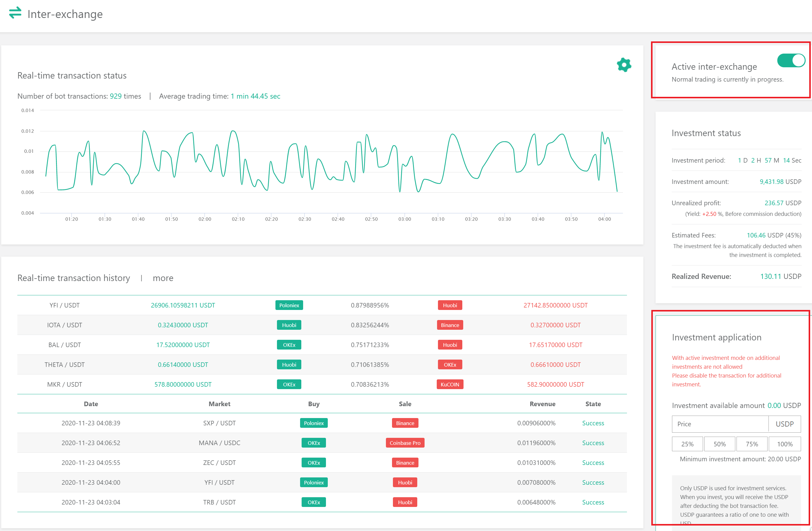Choose the 75% investment amount
Screen dimensions: 812x531
point(752,444)
